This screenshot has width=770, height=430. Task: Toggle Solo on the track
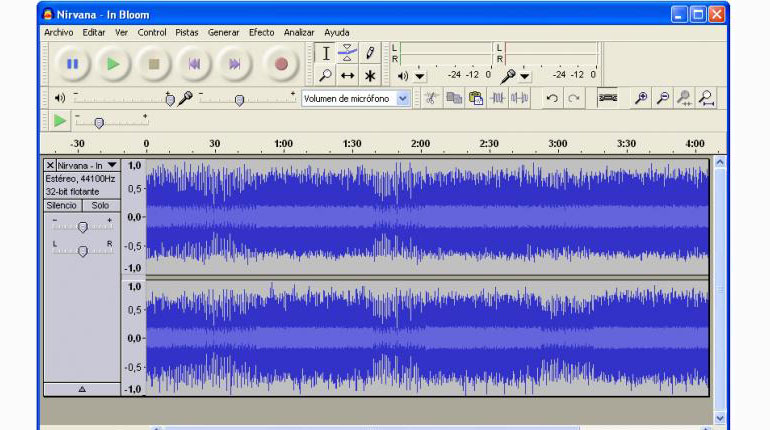(100, 205)
